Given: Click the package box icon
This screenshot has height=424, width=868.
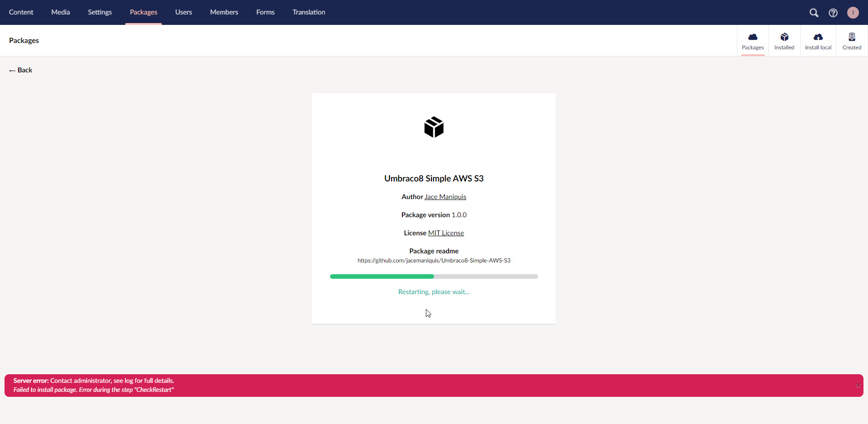Looking at the screenshot, I should click(434, 127).
